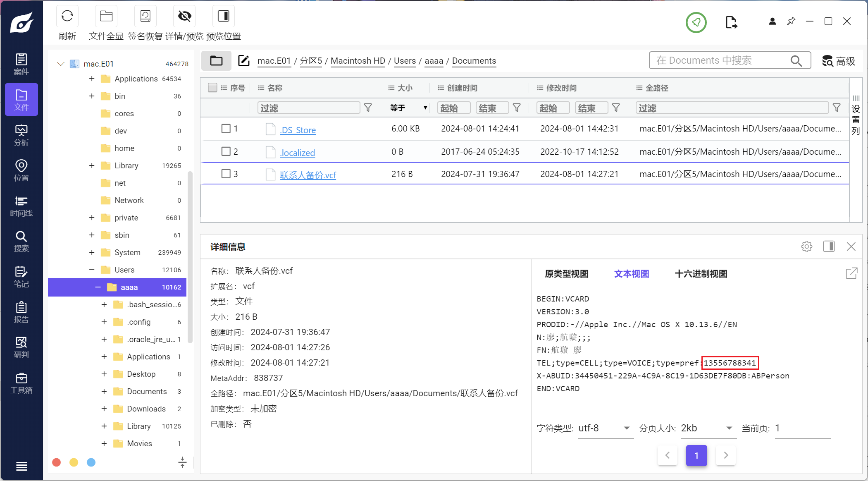Open the 等于 size comparison dropdown
This screenshot has height=481, width=868.
point(408,108)
